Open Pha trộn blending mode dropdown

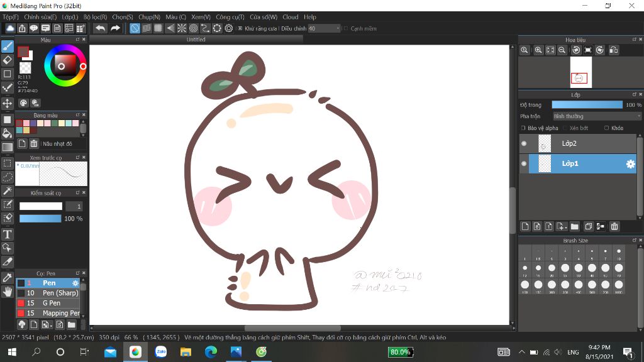(597, 116)
